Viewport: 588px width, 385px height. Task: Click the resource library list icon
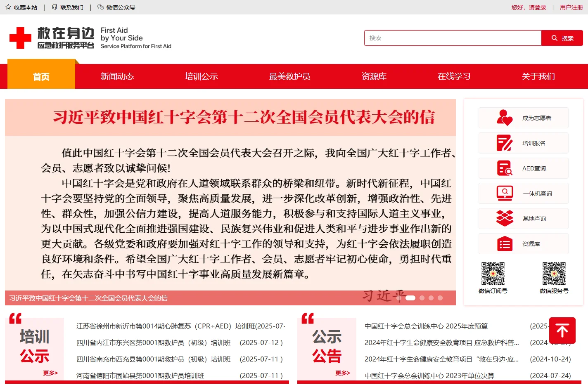(505, 243)
